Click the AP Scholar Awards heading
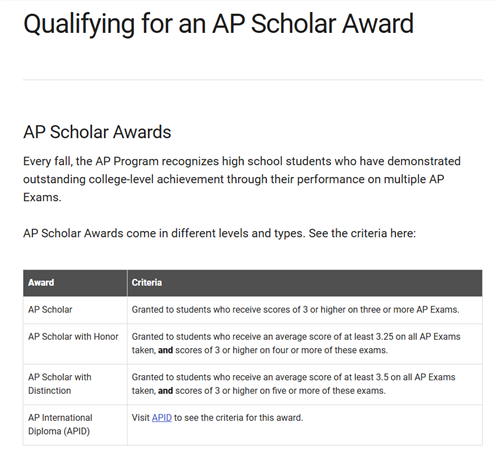 [97, 132]
